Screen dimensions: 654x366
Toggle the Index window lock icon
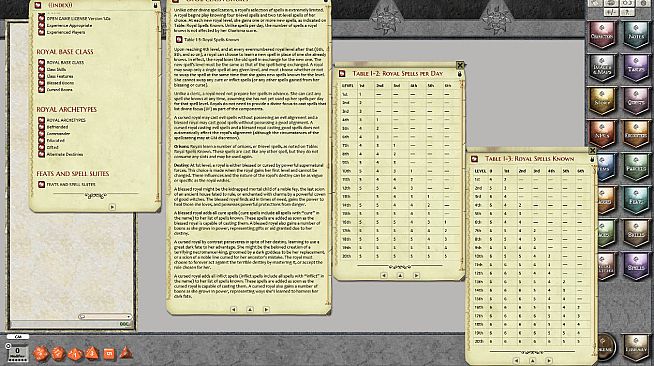tap(156, 5)
